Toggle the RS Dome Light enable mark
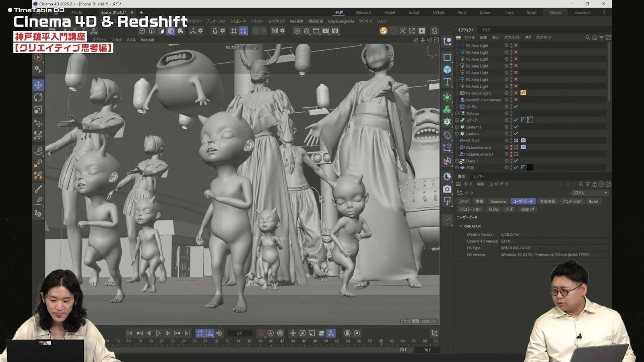The width and height of the screenshot is (644, 362). (516, 93)
